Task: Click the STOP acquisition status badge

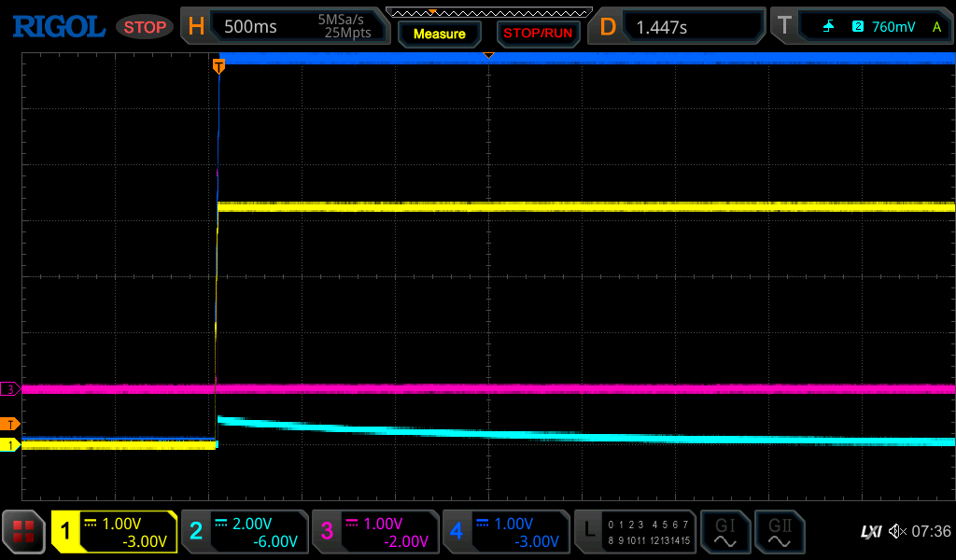Action: coord(145,27)
